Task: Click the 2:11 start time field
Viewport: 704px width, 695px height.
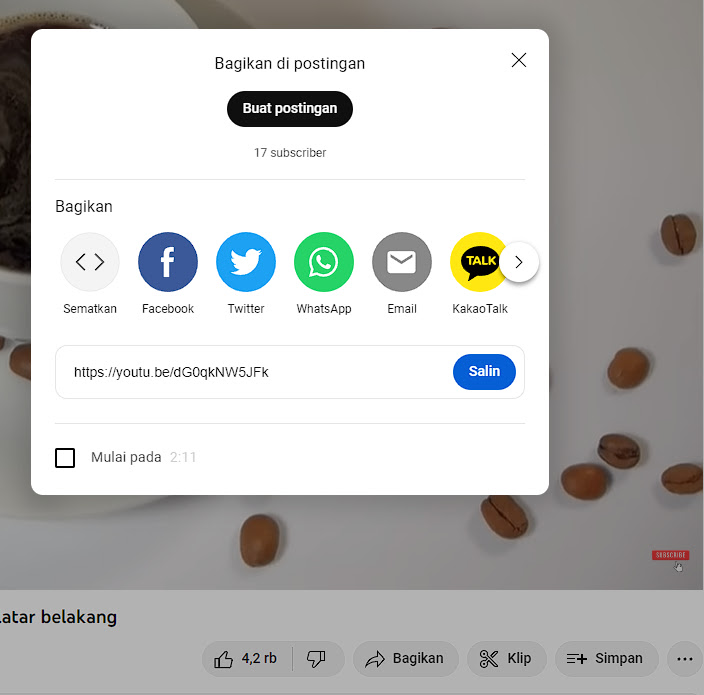Action: [x=183, y=457]
